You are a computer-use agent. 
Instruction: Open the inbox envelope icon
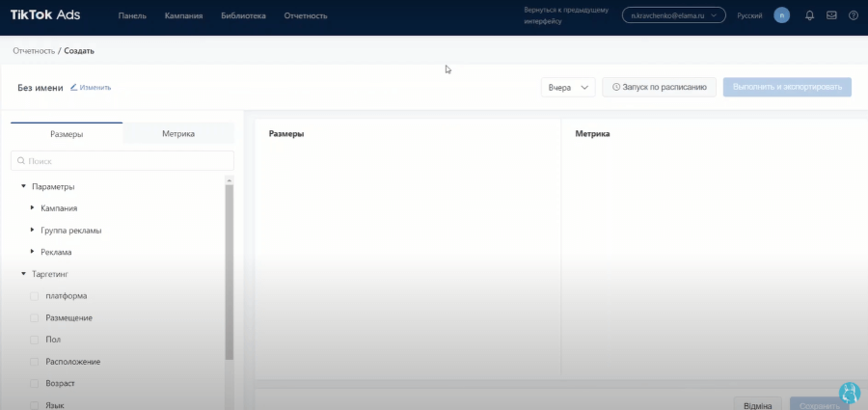[x=831, y=15]
